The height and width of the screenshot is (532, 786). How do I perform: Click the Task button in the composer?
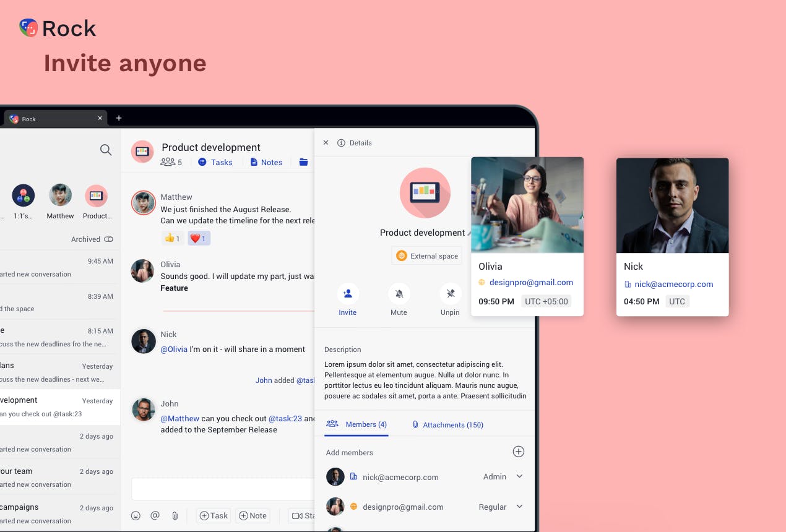point(214,516)
